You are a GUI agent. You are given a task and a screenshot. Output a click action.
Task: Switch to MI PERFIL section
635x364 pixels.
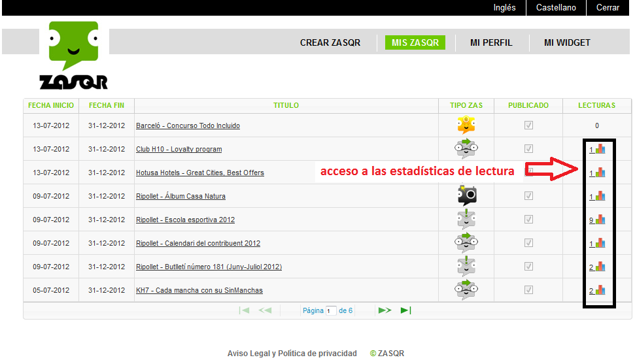coord(491,42)
